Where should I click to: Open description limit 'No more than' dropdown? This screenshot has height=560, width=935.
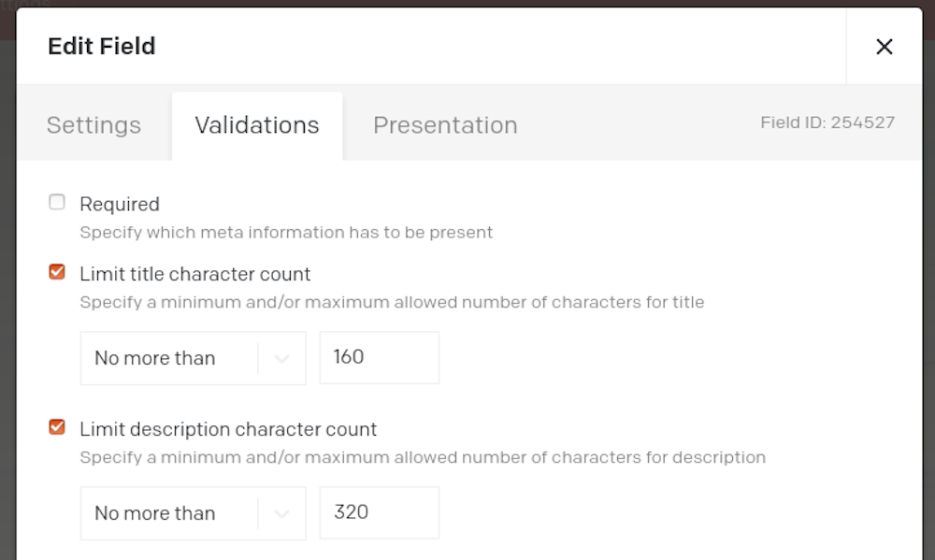click(168, 513)
